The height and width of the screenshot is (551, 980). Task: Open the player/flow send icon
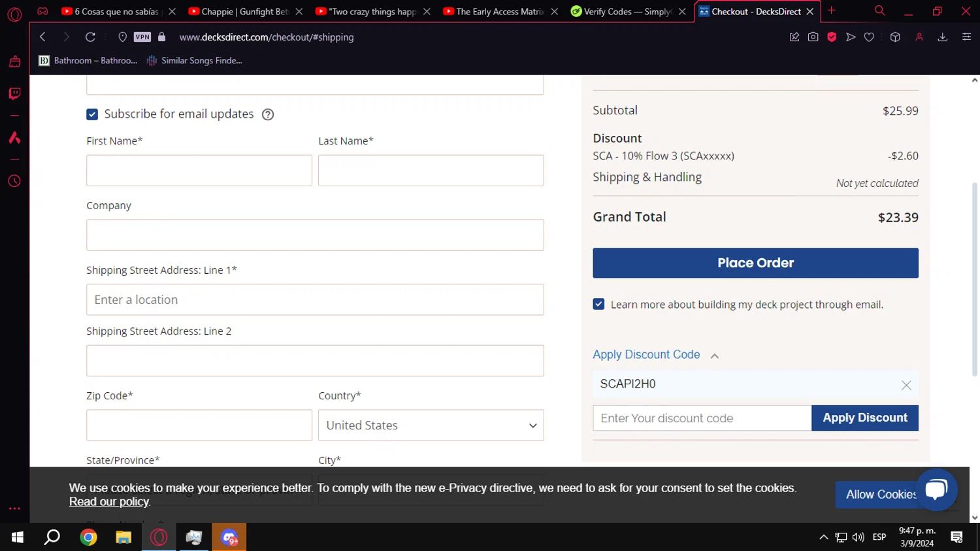click(850, 37)
